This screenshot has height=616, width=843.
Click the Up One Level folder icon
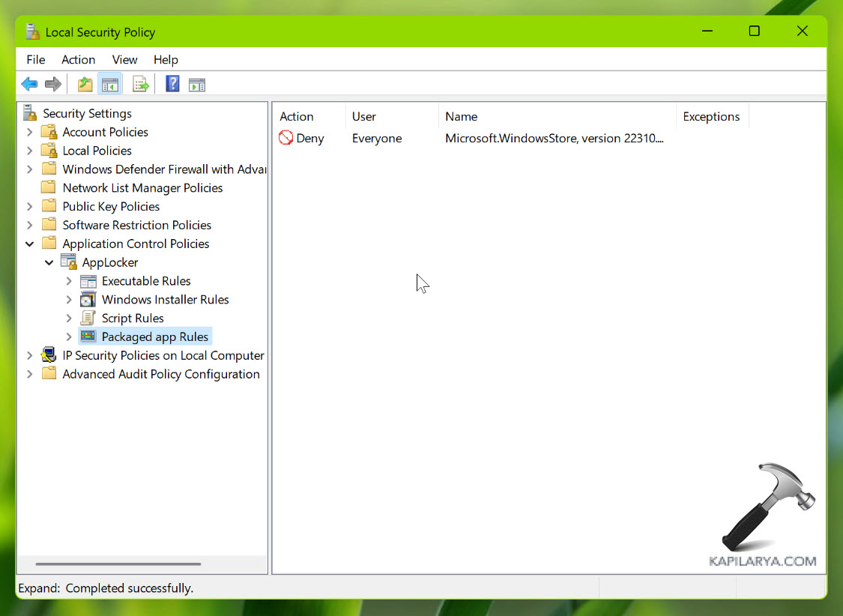(85, 84)
